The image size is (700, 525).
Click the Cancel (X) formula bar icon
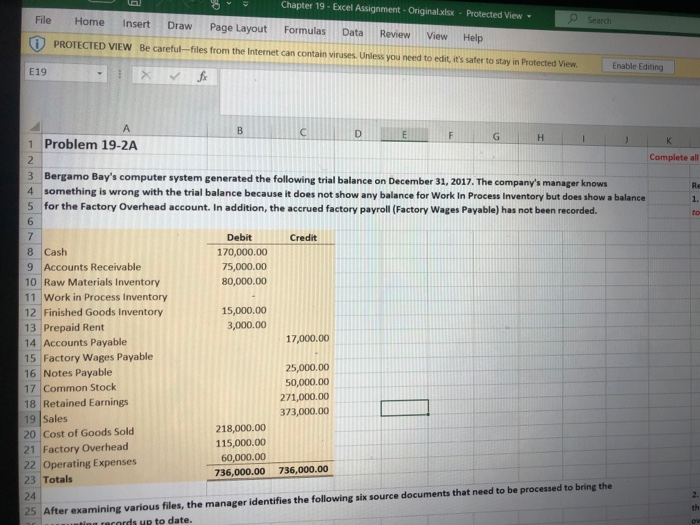145,75
